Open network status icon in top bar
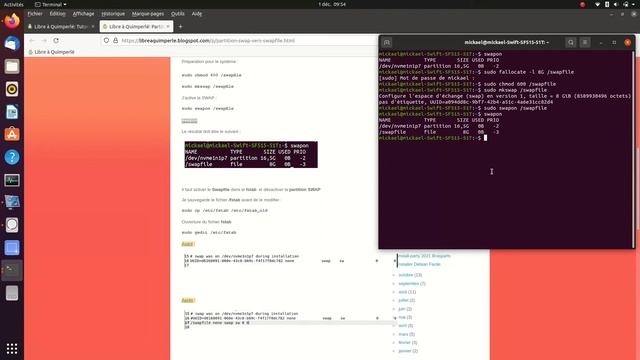 598,4
